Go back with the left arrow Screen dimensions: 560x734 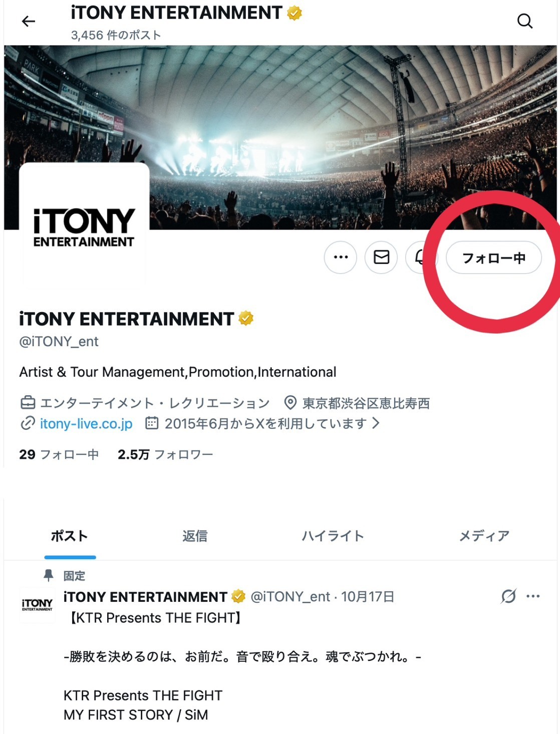[29, 21]
